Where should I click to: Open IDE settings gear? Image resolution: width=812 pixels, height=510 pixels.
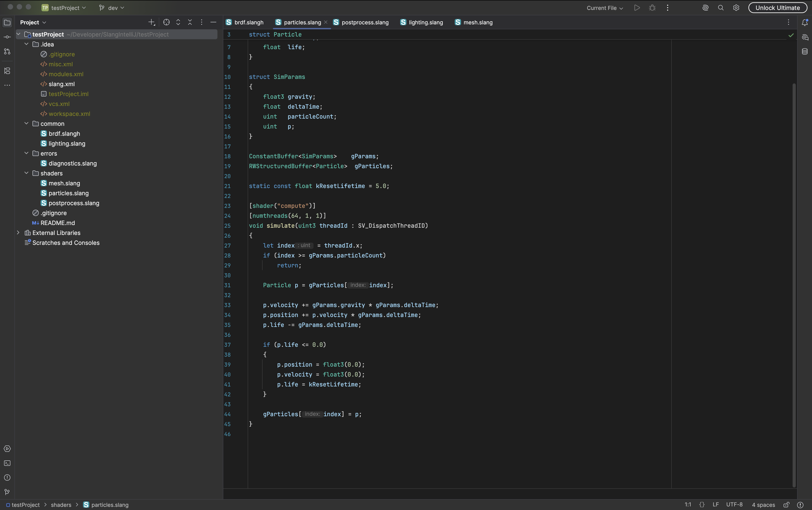pos(736,8)
